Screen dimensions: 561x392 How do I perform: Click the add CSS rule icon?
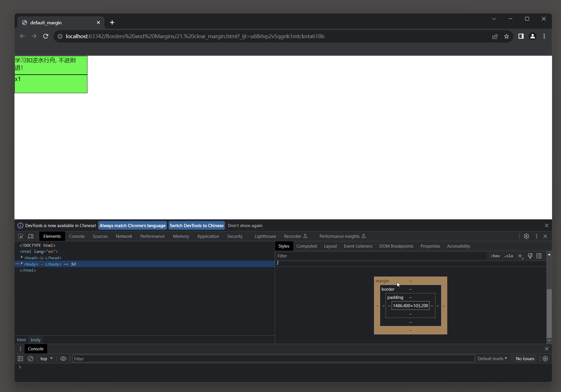(x=520, y=256)
